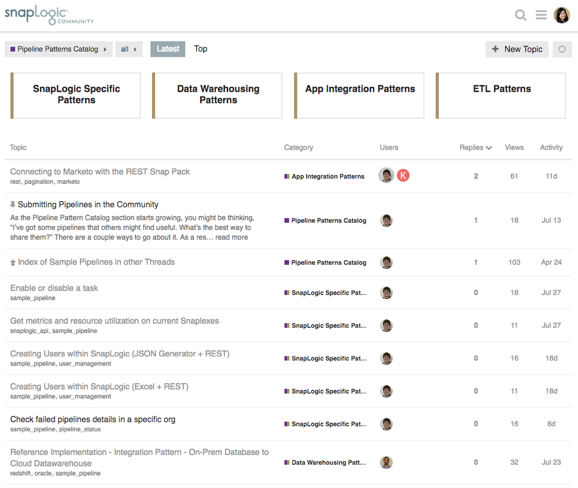
Task: Click 'user_management' tag under JSON Generator topic
Action: click(85, 364)
